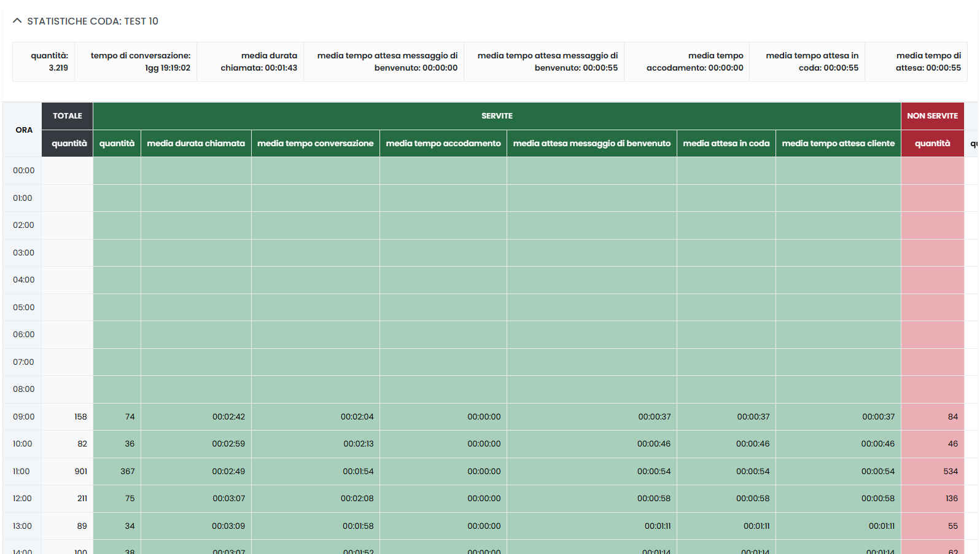Click media attesa messaggio di benvenuto column header
The width and height of the screenshot is (980, 554).
point(591,144)
